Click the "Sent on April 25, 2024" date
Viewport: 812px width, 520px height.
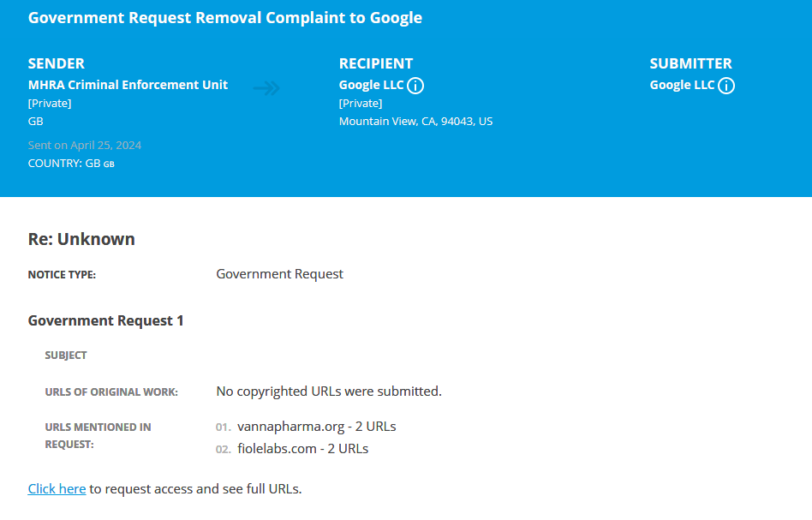[x=85, y=145]
